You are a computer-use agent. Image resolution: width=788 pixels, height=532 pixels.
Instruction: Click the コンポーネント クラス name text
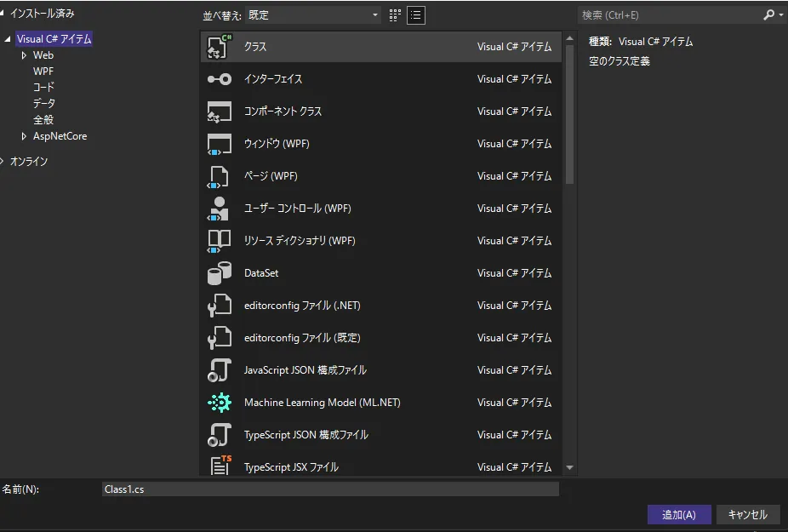[283, 112]
